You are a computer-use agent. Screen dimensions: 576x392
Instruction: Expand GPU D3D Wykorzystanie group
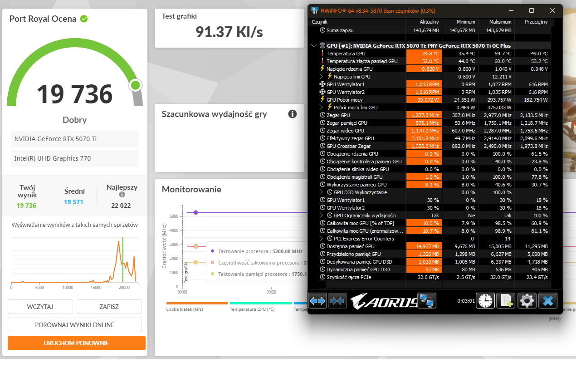(322, 192)
